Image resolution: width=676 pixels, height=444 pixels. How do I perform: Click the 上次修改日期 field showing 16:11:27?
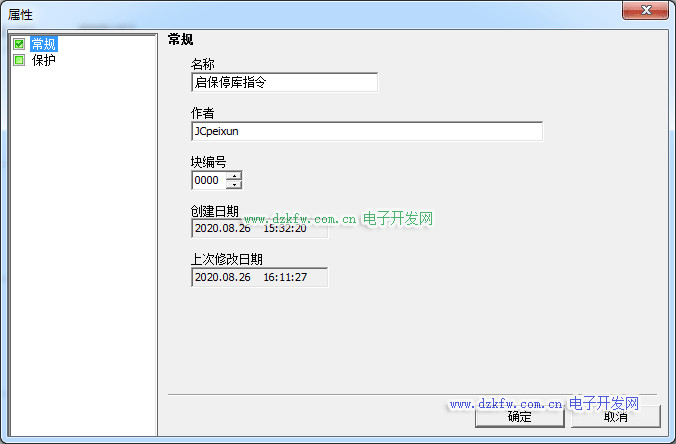(x=259, y=277)
